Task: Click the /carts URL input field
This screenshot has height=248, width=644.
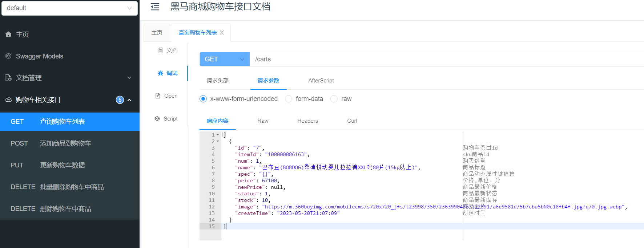Action: point(447,59)
